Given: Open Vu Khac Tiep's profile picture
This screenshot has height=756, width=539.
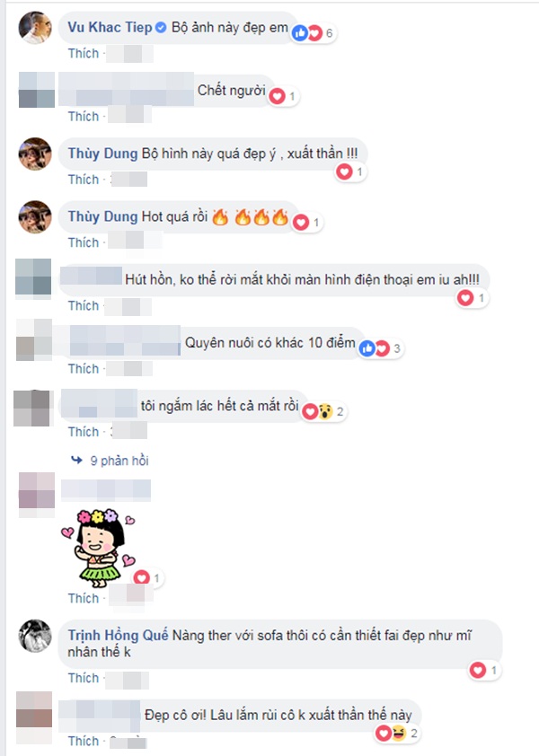Looking at the screenshot, I should tap(35, 28).
